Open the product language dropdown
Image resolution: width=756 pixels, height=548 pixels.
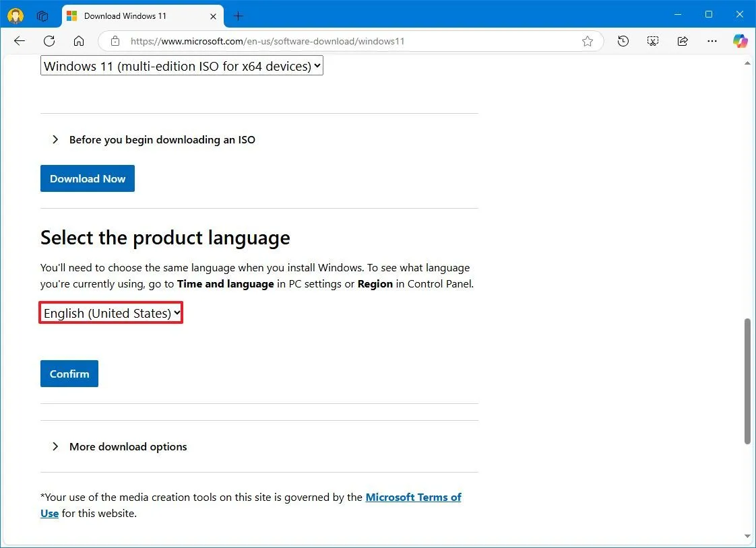[x=111, y=312]
